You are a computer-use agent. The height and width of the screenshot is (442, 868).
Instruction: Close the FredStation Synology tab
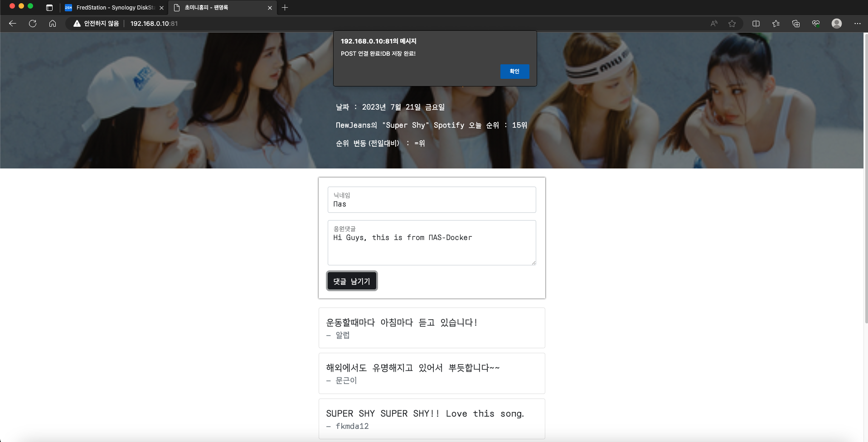[x=161, y=8]
